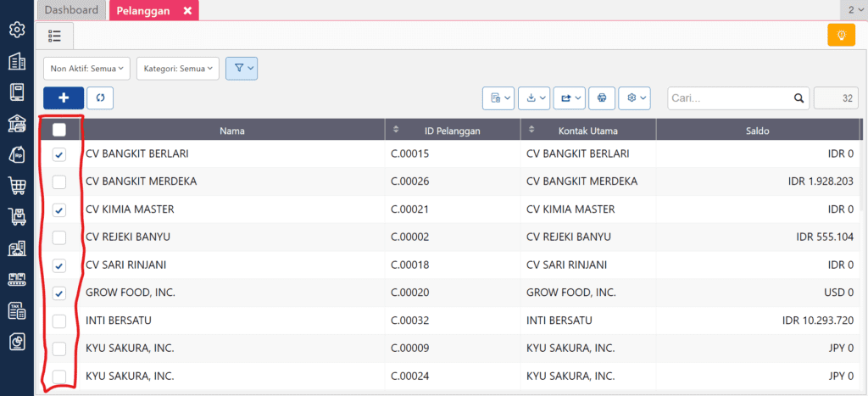
Task: Click the list view icon tab
Action: pos(55,36)
